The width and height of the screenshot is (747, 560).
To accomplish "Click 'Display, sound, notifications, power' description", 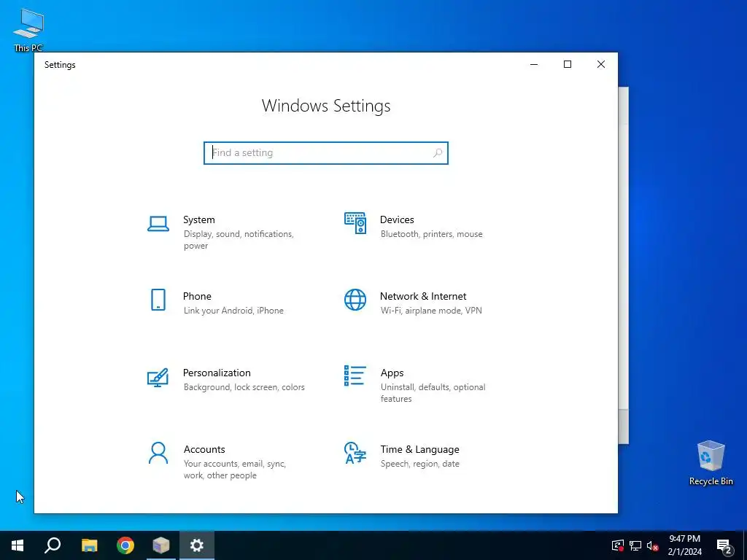I will click(239, 240).
